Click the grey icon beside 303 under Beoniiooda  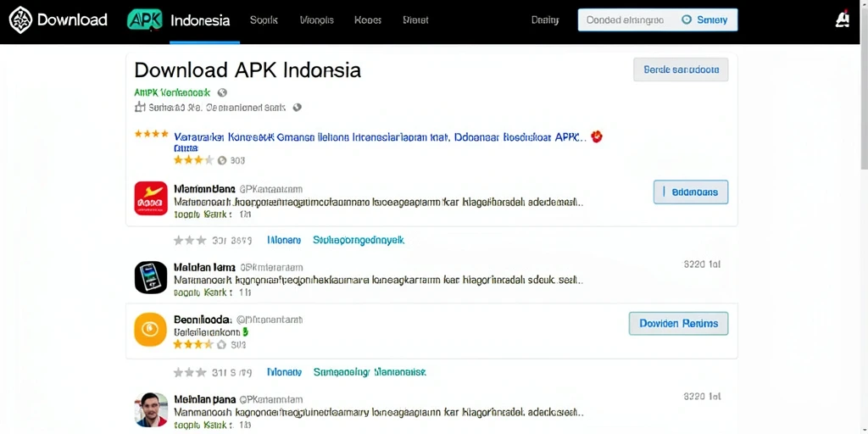point(222,344)
